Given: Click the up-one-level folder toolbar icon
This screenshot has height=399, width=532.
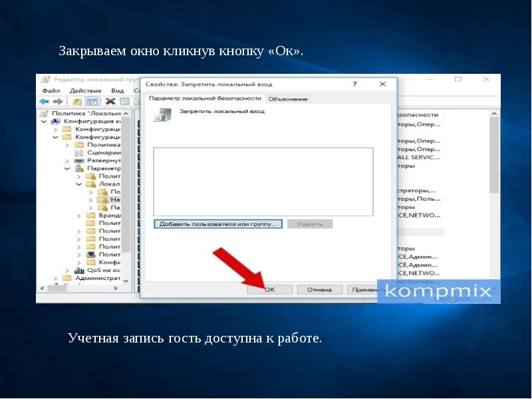Looking at the screenshot, I should (77, 102).
